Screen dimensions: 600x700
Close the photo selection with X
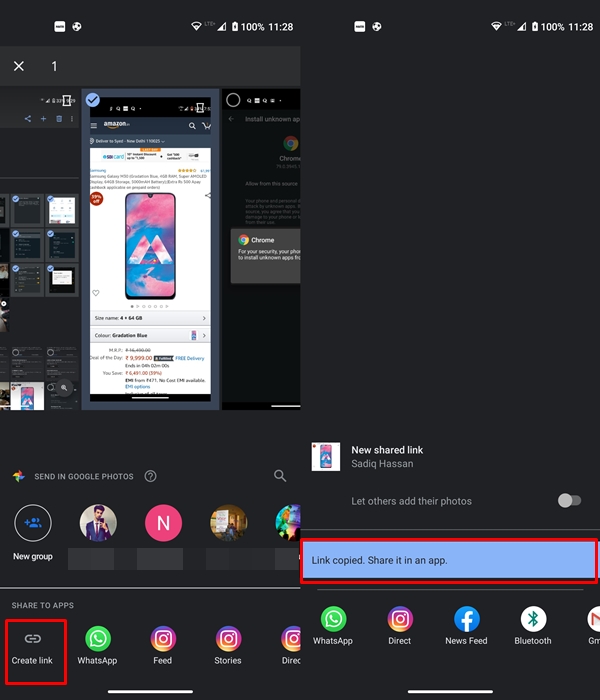pyautogui.click(x=19, y=66)
